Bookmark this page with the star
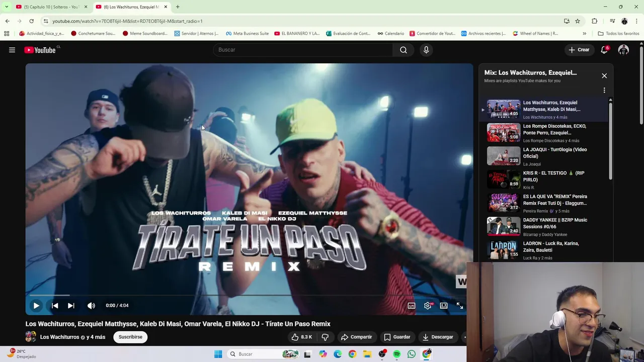Image resolution: width=644 pixels, height=362 pixels. [x=578, y=21]
